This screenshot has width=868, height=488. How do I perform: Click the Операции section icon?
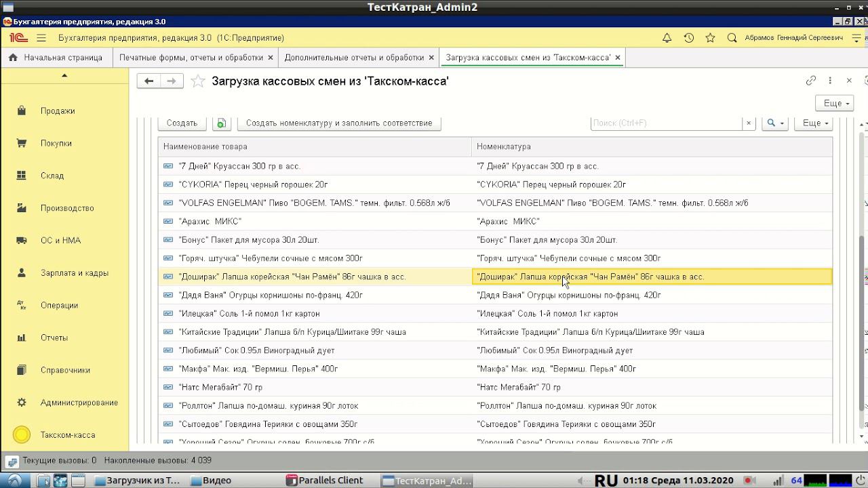(x=21, y=306)
